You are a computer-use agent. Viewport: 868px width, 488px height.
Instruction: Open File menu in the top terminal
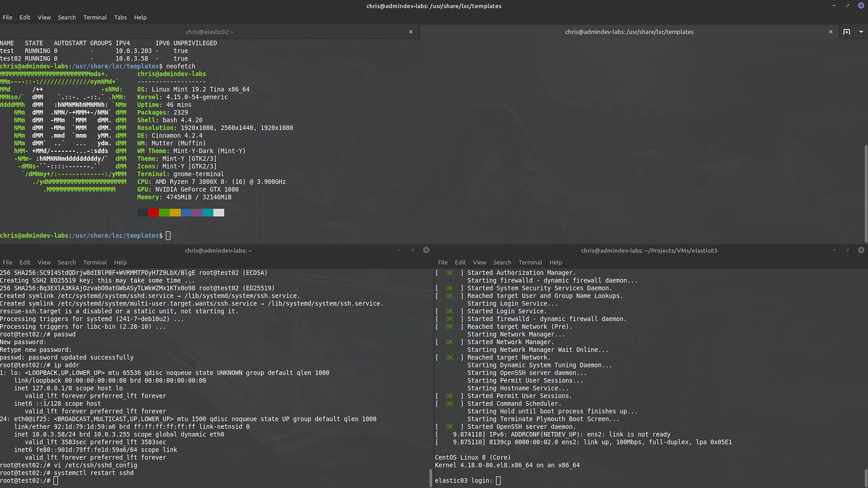7,17
